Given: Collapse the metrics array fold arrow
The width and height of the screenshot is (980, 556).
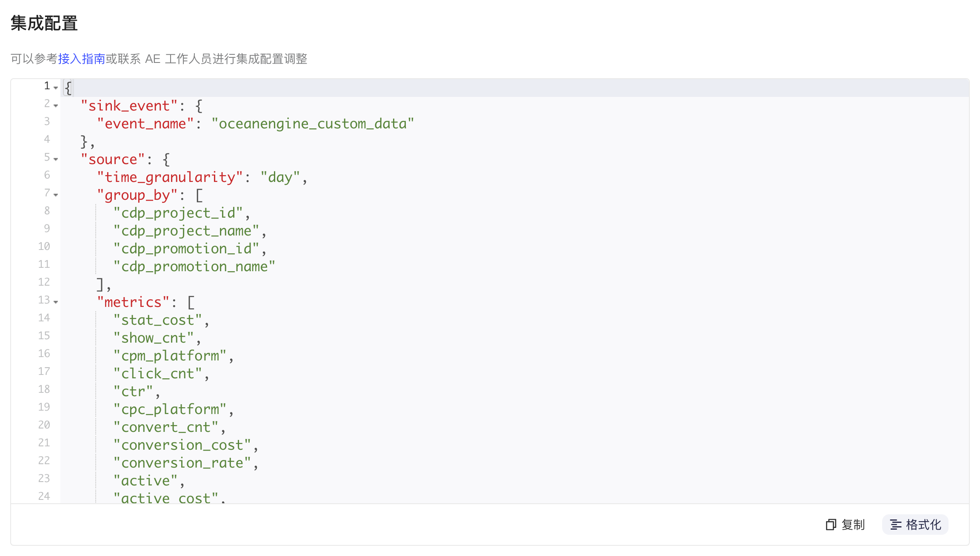Looking at the screenshot, I should click(x=56, y=302).
